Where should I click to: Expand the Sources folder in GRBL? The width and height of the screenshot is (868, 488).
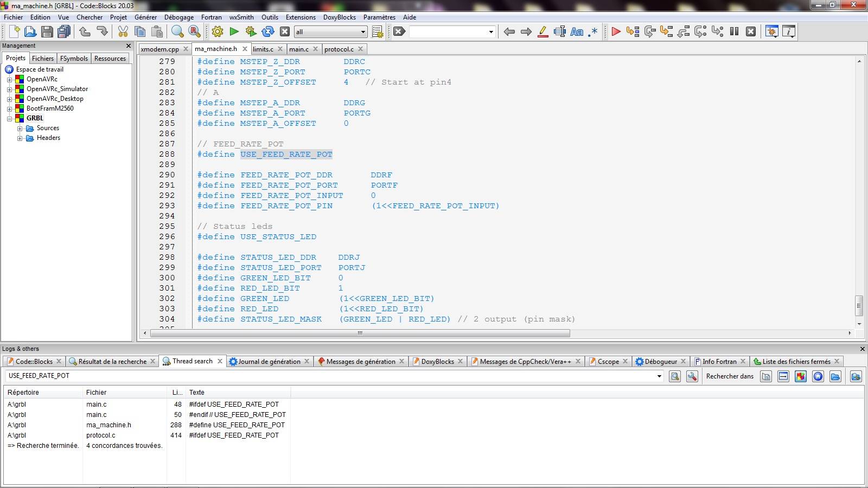click(x=20, y=129)
